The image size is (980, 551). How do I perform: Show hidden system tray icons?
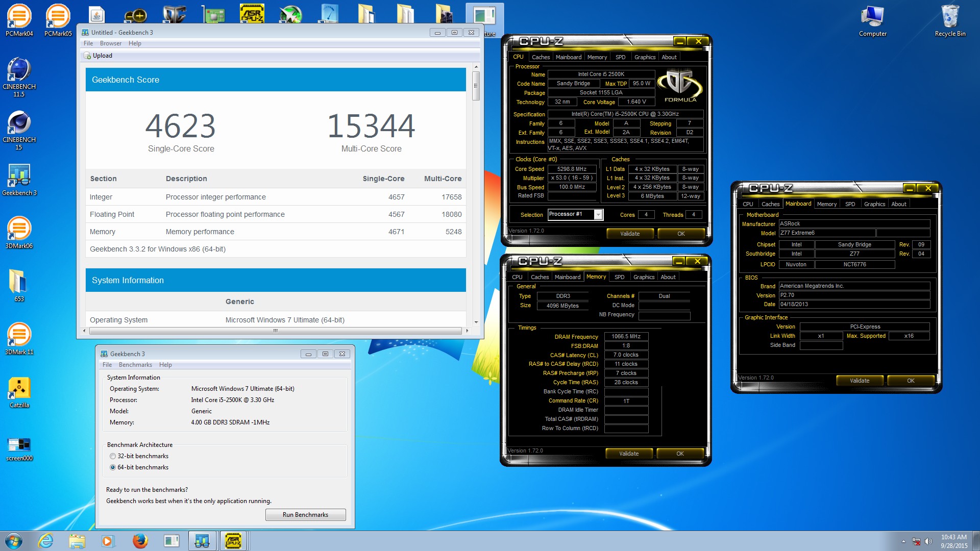click(x=903, y=541)
